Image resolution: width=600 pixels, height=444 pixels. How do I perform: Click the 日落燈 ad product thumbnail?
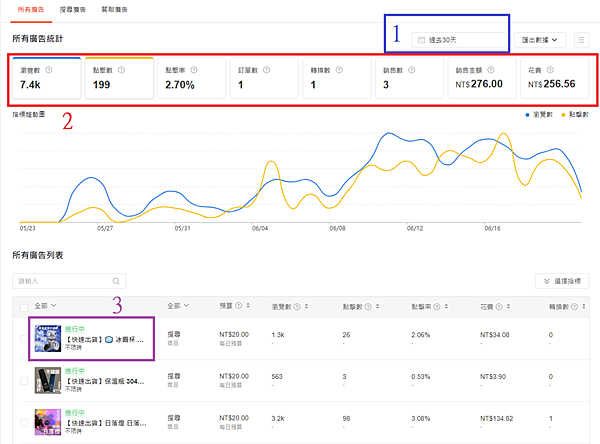click(x=48, y=422)
